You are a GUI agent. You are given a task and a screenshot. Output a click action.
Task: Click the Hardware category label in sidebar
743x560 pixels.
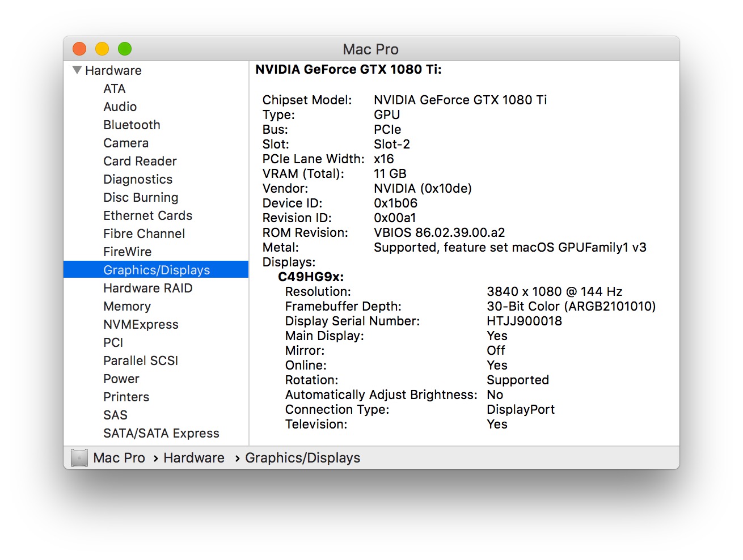113,71
